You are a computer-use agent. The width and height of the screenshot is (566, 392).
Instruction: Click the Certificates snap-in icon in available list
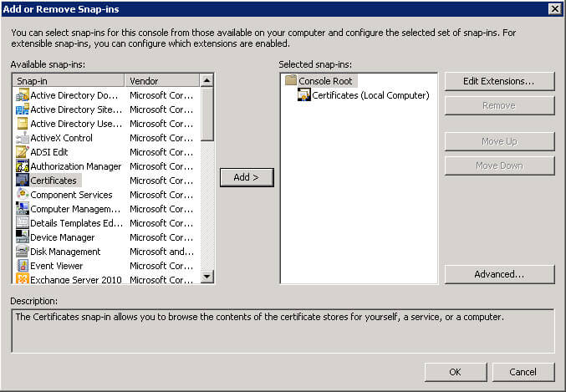point(23,181)
